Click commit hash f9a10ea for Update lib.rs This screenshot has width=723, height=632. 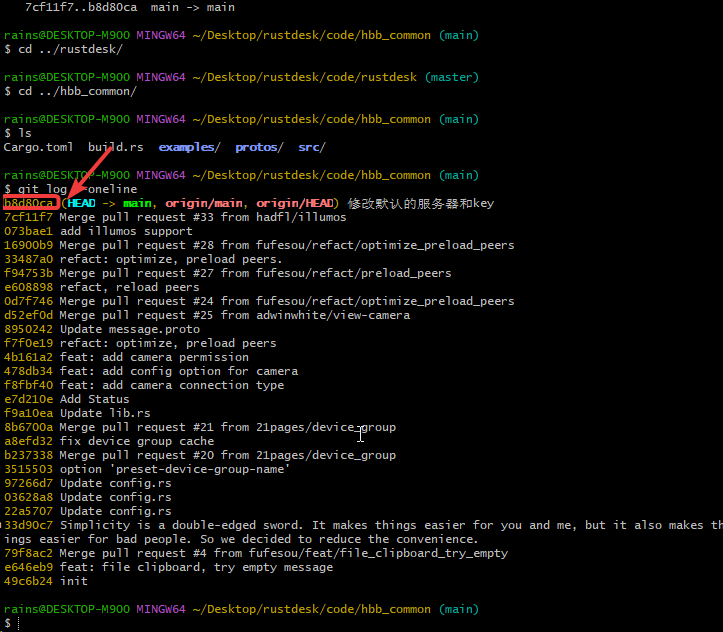tap(29, 413)
